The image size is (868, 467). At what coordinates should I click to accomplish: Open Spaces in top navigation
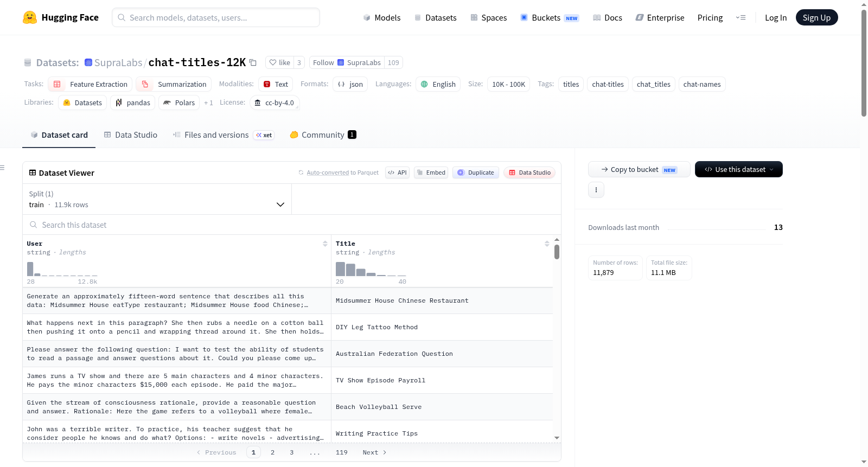click(488, 17)
